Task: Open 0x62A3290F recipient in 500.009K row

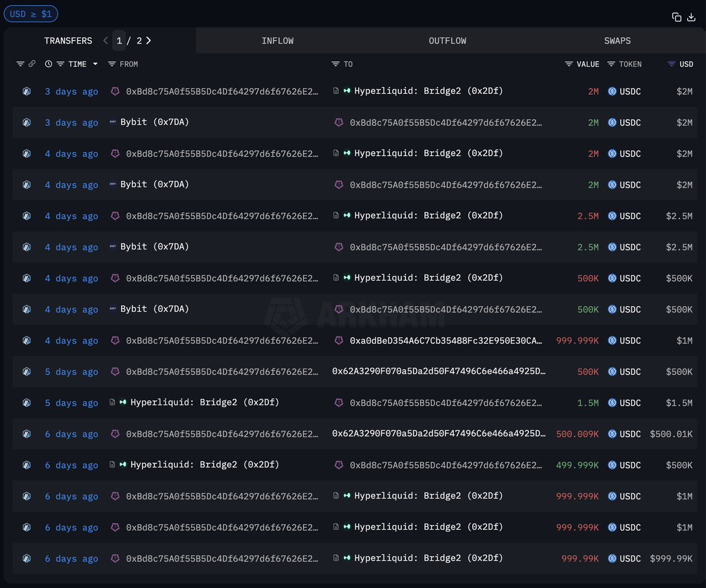Action: (x=439, y=434)
